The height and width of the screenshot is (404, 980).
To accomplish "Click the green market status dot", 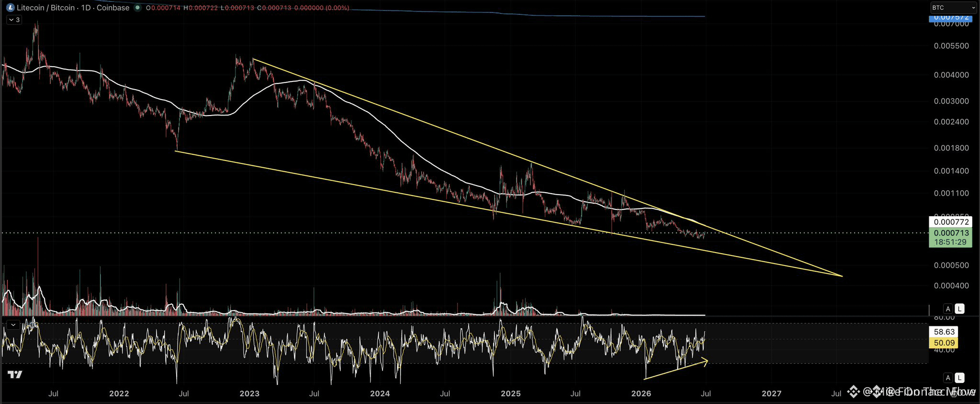I will pos(137,8).
